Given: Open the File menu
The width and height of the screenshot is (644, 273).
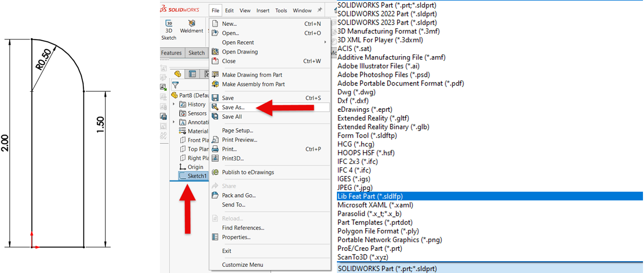Looking at the screenshot, I should point(215,10).
